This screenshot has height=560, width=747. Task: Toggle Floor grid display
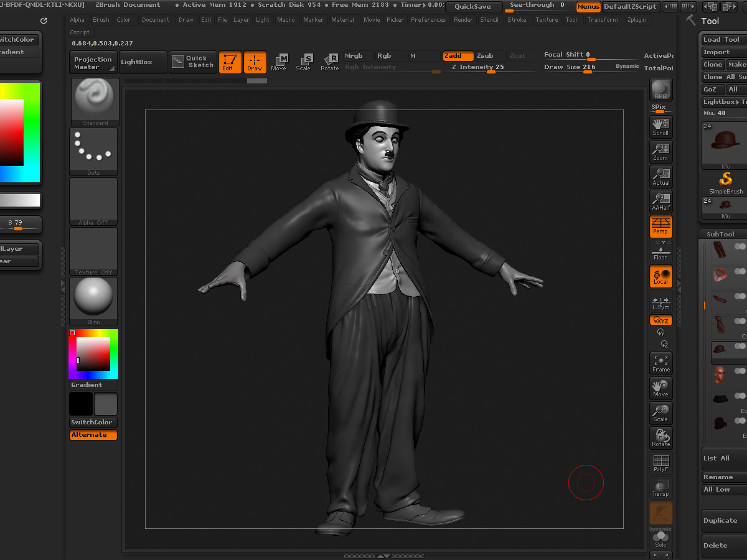(660, 253)
